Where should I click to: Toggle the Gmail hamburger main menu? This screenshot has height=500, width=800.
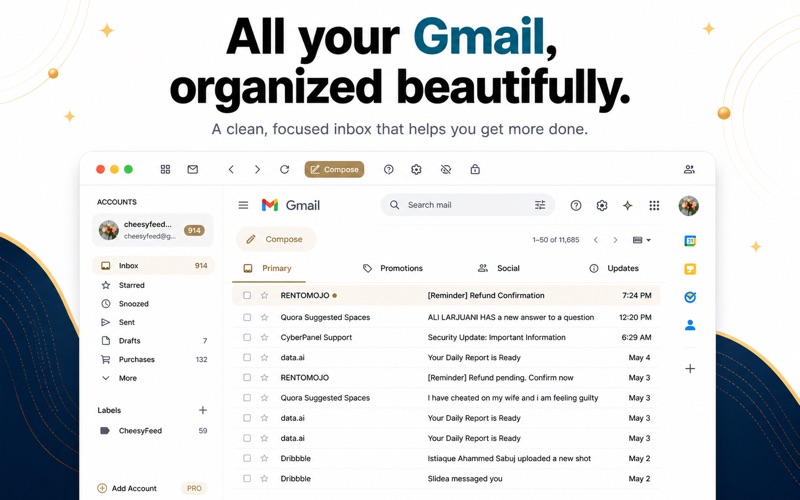point(243,205)
